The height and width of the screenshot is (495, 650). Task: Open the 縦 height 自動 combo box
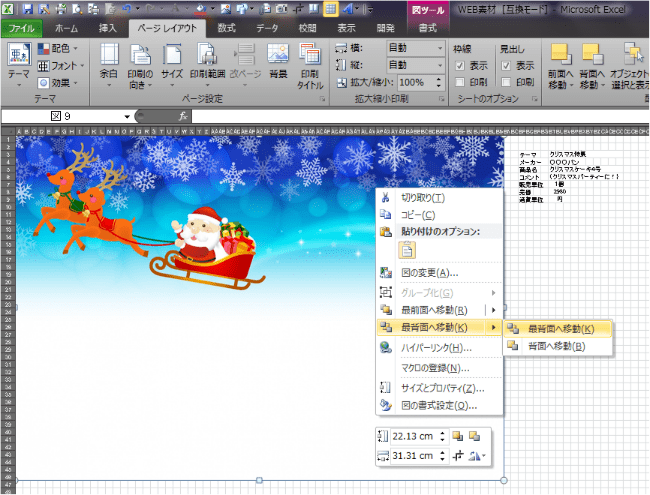[416, 65]
